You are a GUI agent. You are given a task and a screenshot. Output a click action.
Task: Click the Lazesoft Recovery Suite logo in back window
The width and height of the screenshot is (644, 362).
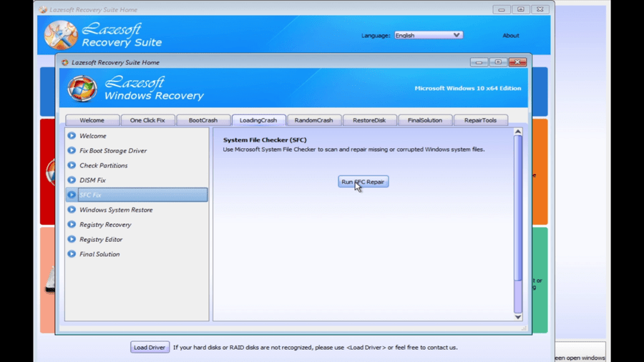[x=61, y=35]
